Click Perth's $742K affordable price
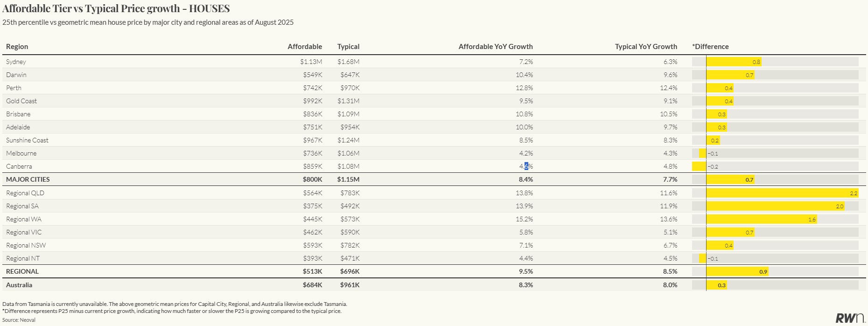 tap(312, 88)
